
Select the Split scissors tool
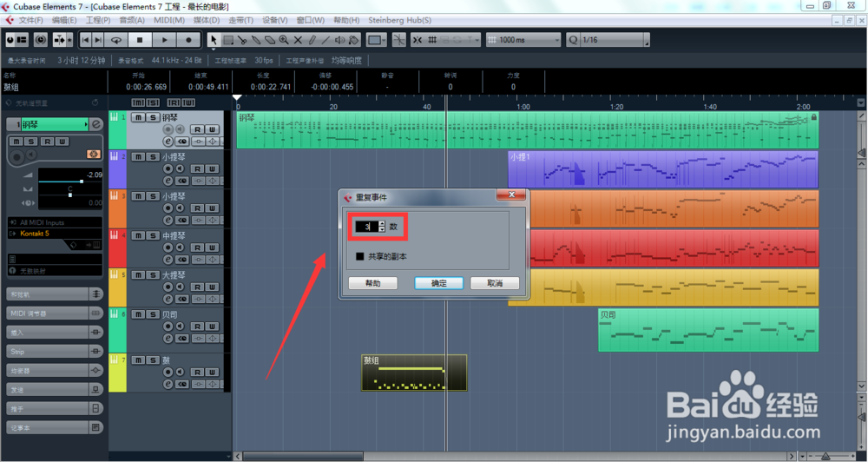[242, 40]
